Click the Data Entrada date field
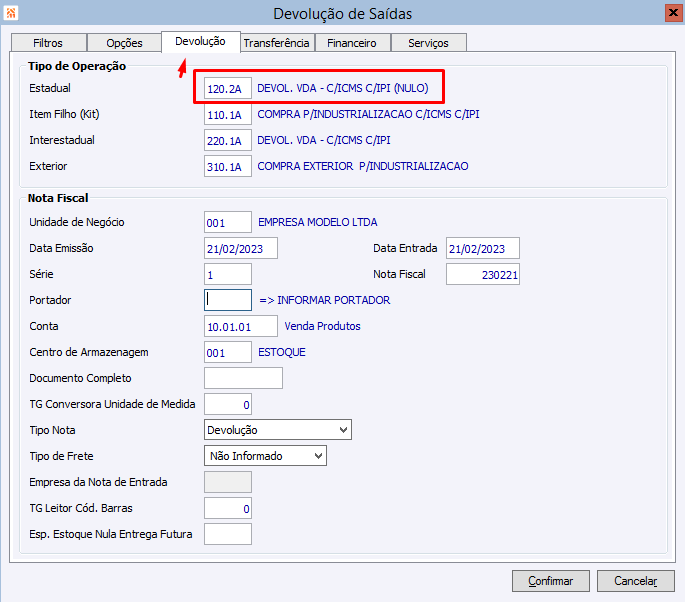 tap(483, 248)
